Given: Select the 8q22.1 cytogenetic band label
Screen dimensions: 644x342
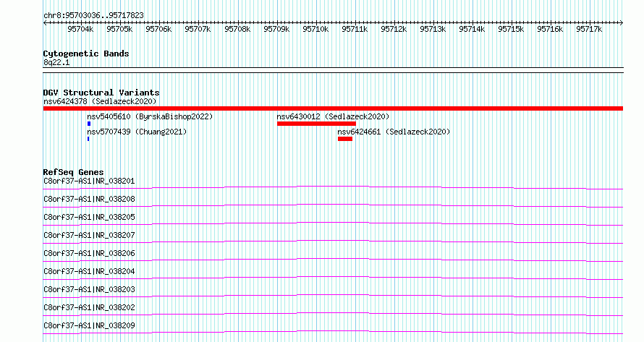Looking at the screenshot, I should coord(56,63).
